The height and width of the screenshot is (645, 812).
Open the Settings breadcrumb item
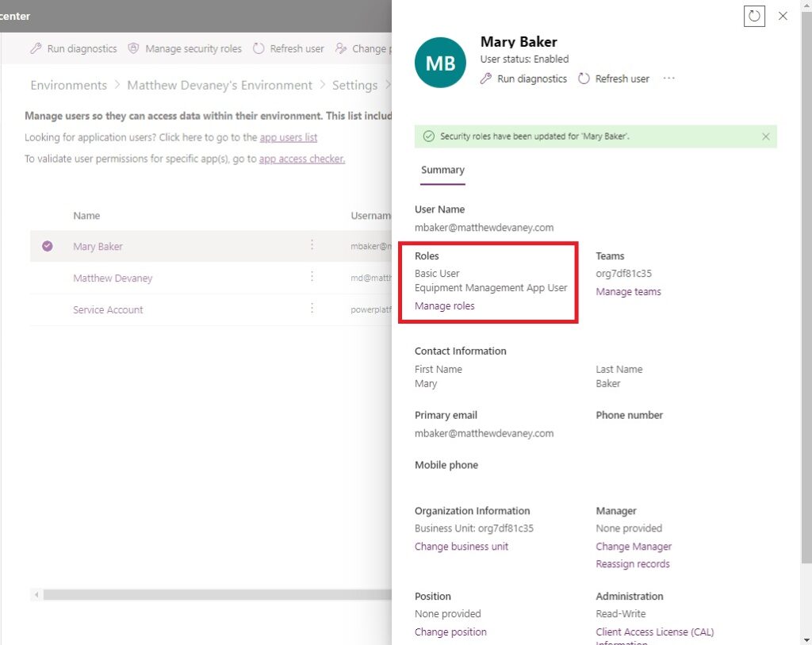(354, 85)
